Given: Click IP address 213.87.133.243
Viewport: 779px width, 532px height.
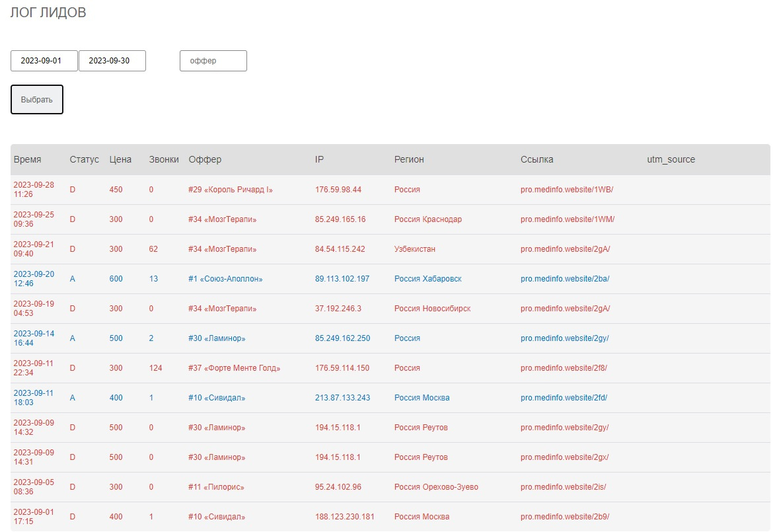Looking at the screenshot, I should pos(343,398).
